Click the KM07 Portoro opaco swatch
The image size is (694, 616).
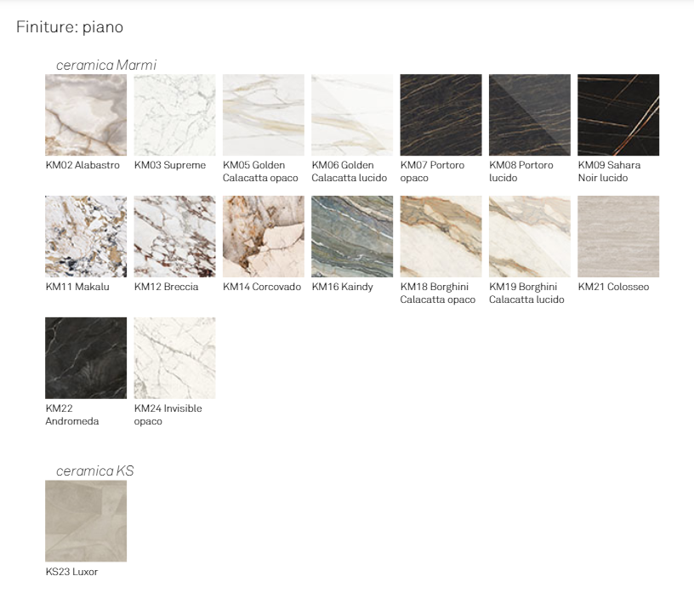[x=441, y=115]
